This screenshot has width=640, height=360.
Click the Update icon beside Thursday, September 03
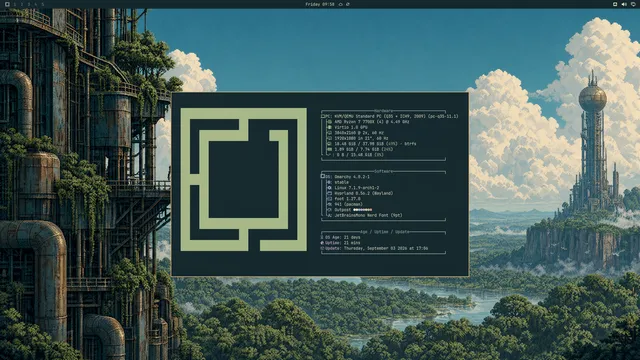pyautogui.click(x=322, y=248)
